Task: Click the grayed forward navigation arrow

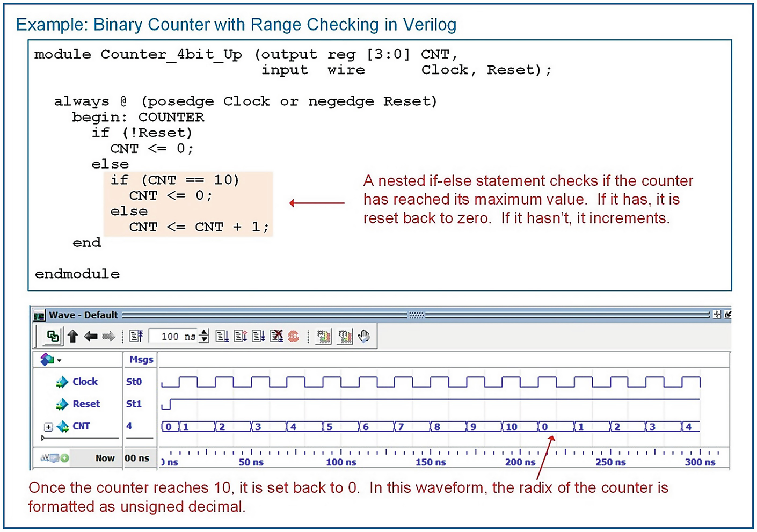Action: 108,336
